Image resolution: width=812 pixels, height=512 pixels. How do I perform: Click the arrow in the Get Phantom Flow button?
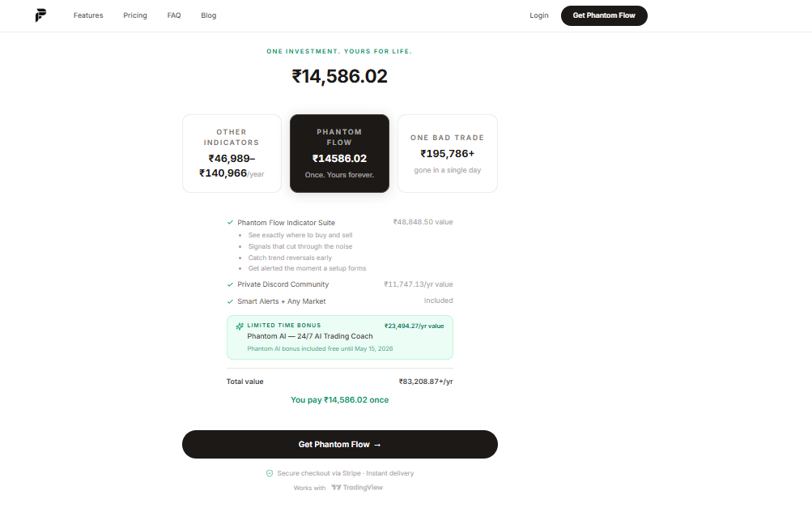(377, 445)
